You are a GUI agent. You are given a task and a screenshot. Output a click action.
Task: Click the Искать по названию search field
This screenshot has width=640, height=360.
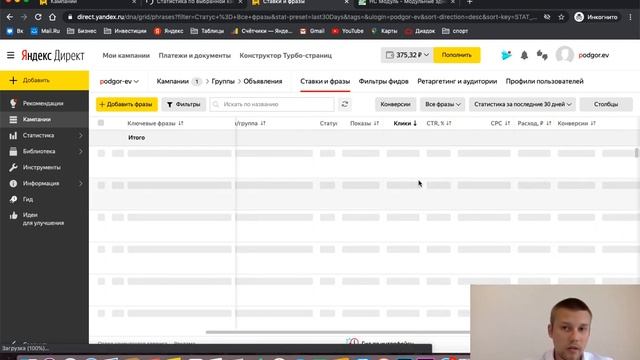click(x=272, y=104)
